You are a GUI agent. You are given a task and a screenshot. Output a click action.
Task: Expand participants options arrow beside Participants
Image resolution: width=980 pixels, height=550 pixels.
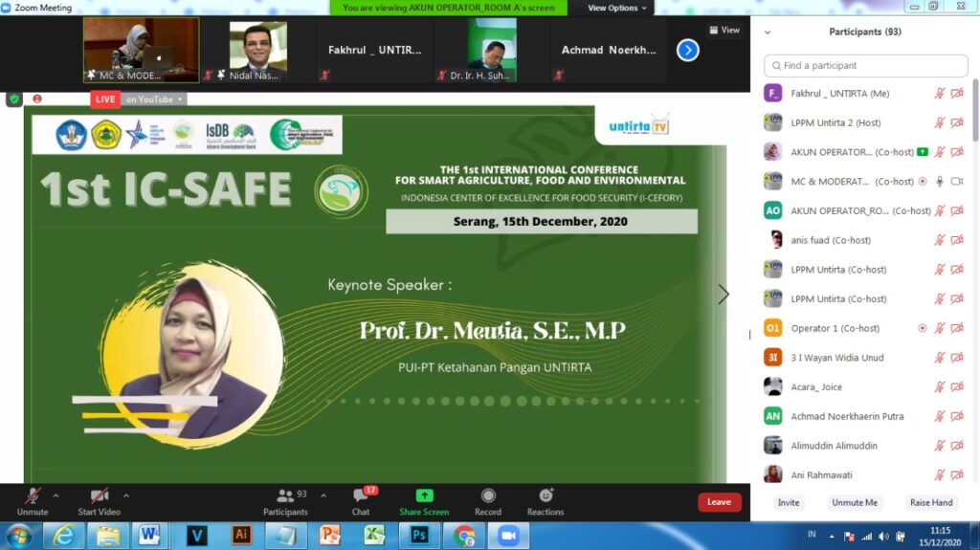click(x=323, y=495)
